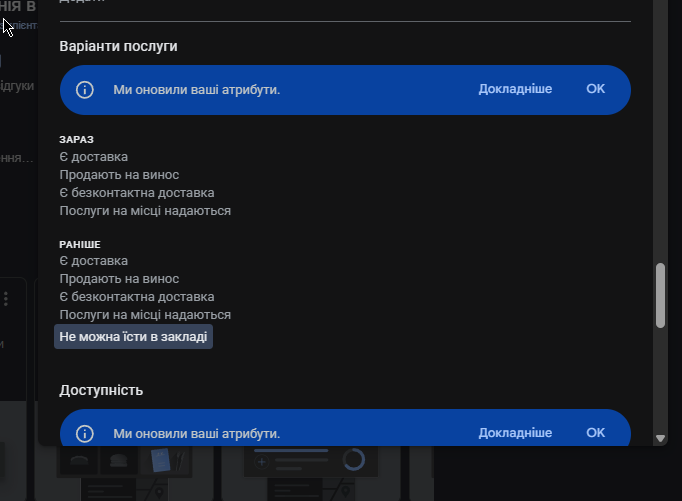Click the ЗАРАЗ label
This screenshot has width=682, height=501.
click(x=77, y=140)
